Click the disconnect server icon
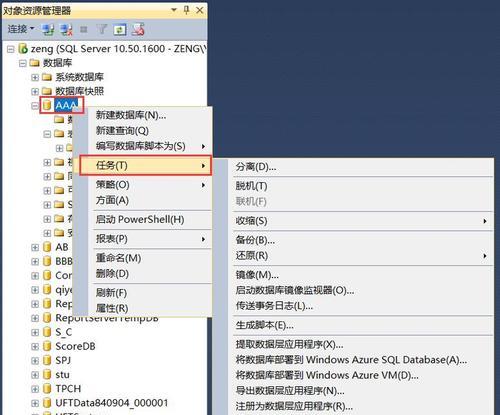The height and width of the screenshot is (415, 500). tap(66, 30)
